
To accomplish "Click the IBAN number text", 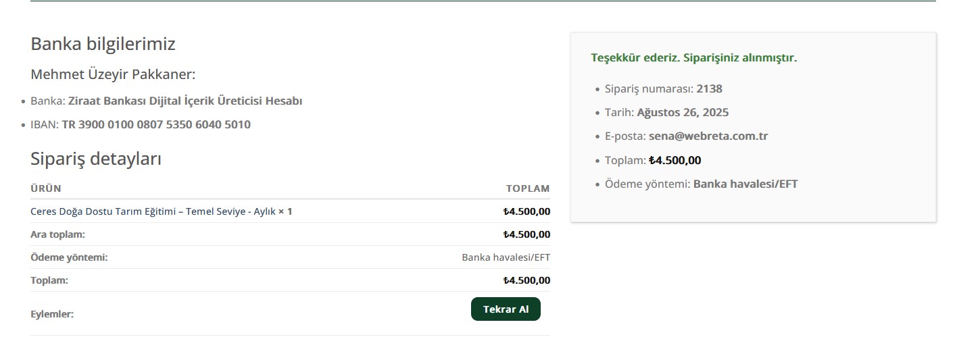I will click(x=156, y=124).
